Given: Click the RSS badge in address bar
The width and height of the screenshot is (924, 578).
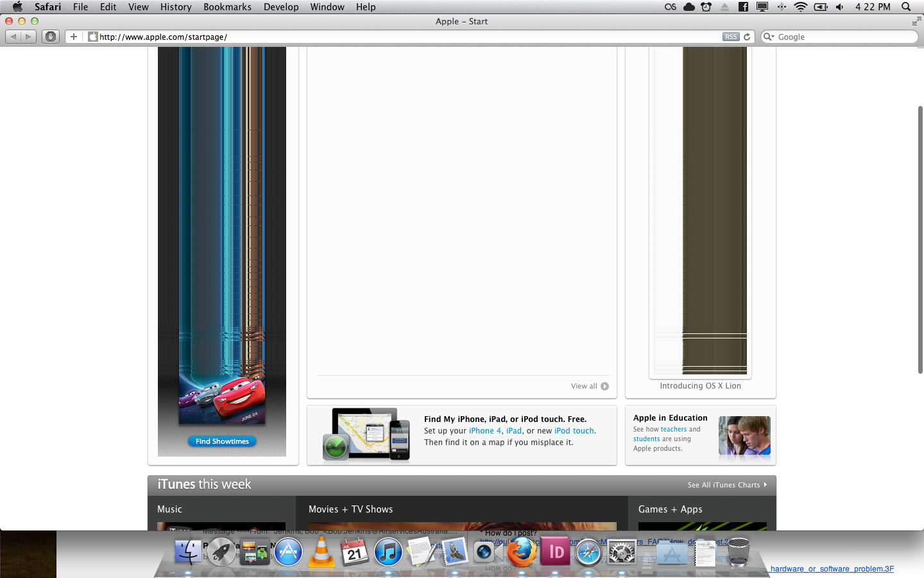Looking at the screenshot, I should tap(731, 37).
